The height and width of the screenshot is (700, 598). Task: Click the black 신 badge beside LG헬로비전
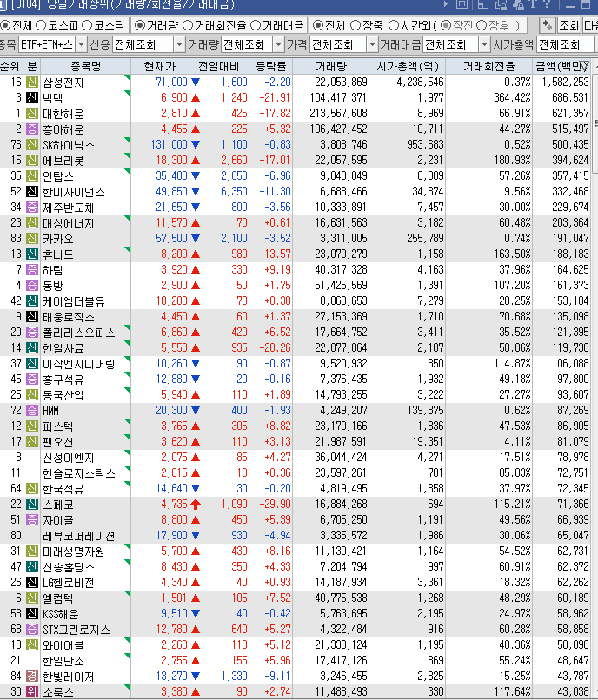coord(32,582)
